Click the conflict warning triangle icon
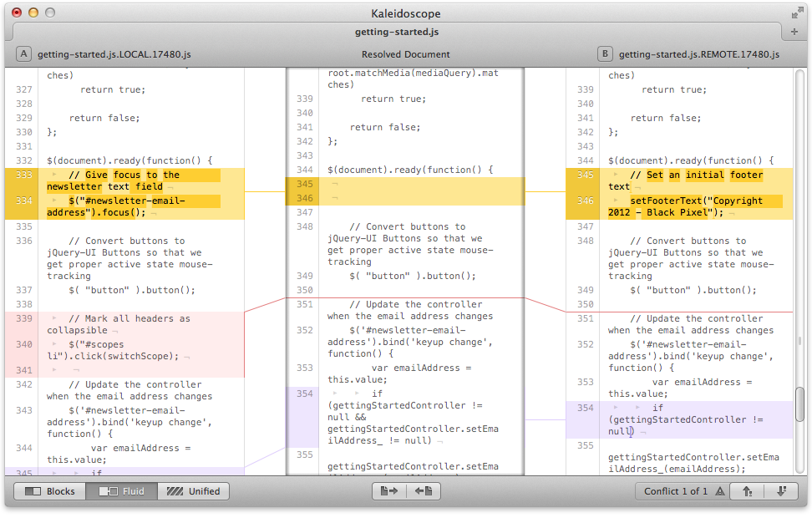812x518 pixels. click(x=720, y=491)
